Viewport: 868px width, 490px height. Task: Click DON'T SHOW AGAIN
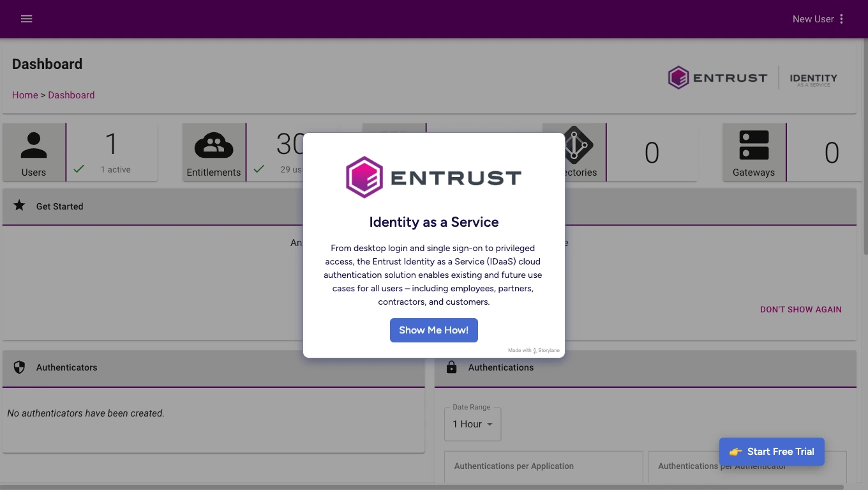click(801, 309)
